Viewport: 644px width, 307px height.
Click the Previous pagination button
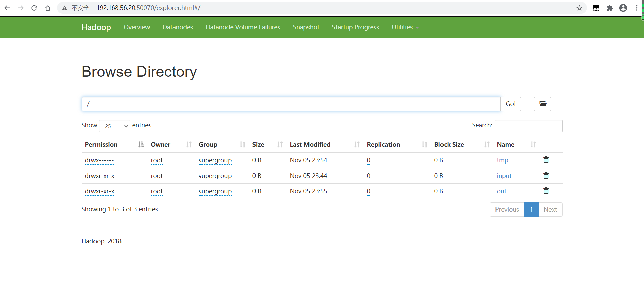pos(507,209)
